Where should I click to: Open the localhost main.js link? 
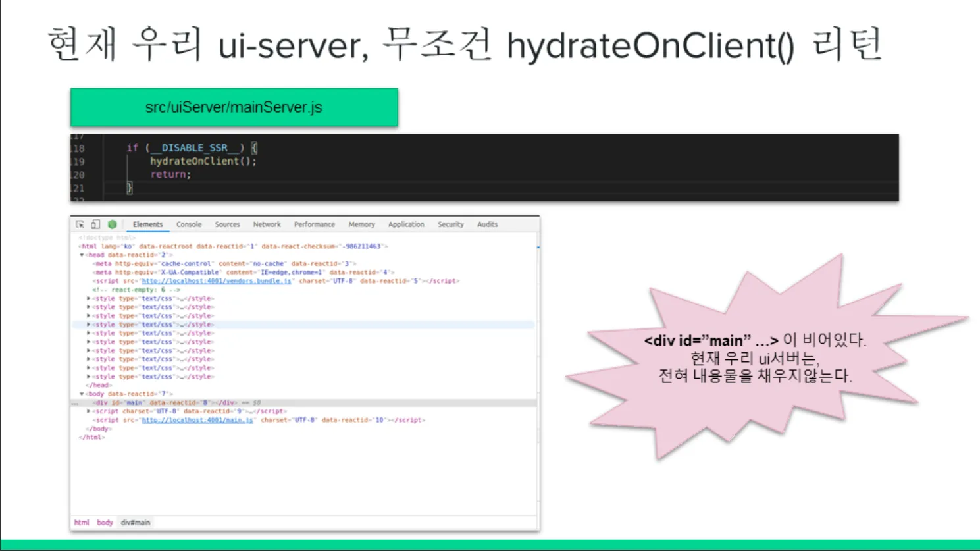tap(197, 420)
